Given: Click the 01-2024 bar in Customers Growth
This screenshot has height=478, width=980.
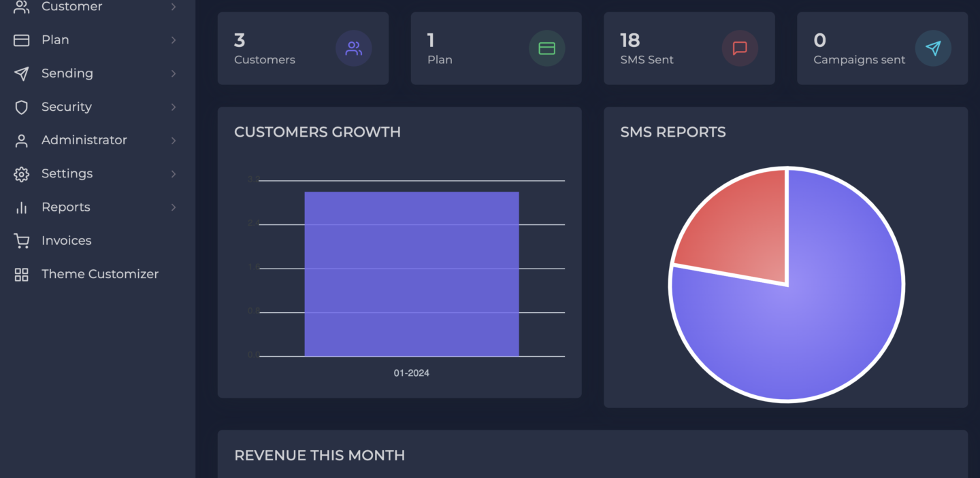Looking at the screenshot, I should (412, 274).
